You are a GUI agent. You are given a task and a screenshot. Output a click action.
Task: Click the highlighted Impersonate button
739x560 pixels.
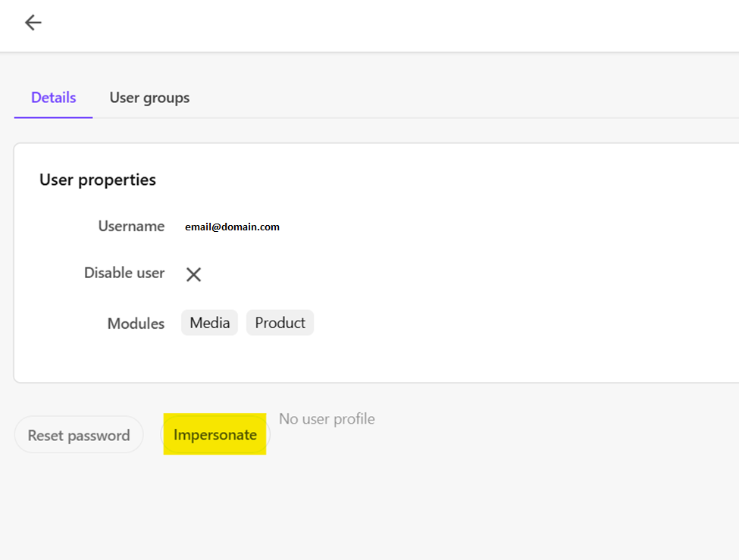[215, 435]
